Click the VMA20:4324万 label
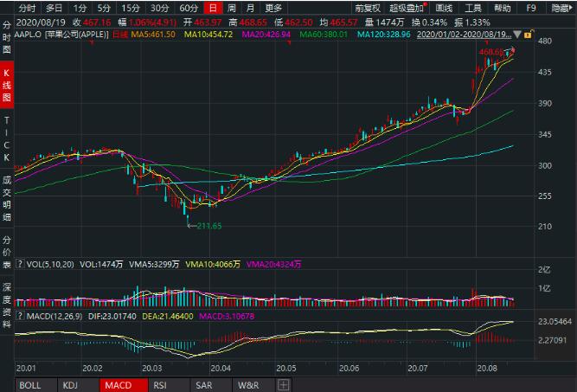This screenshot has width=577, height=392. (x=273, y=264)
